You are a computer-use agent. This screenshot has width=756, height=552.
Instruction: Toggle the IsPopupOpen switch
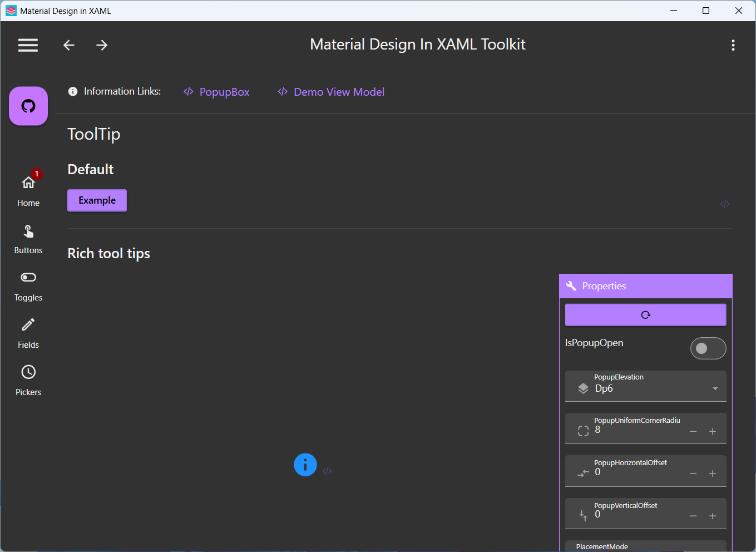pyautogui.click(x=708, y=348)
